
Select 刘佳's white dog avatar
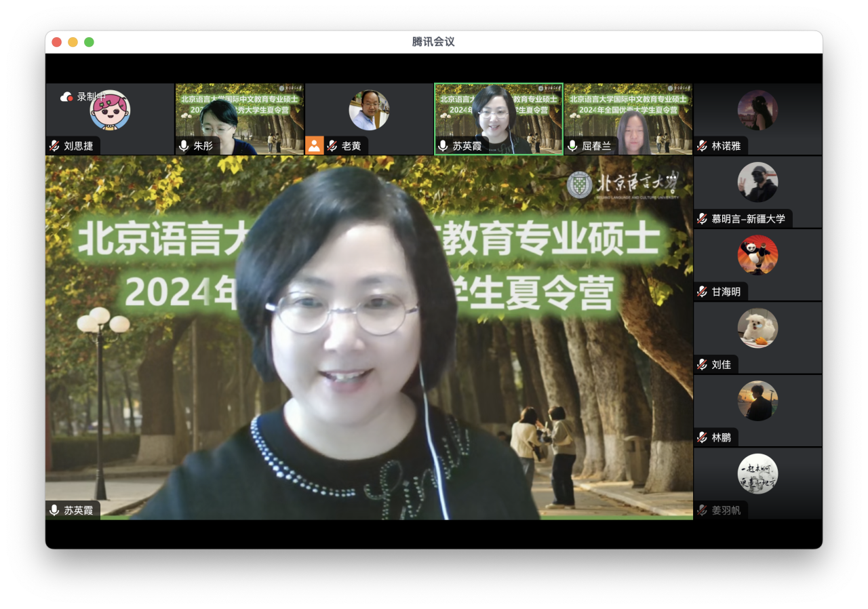[757, 328]
